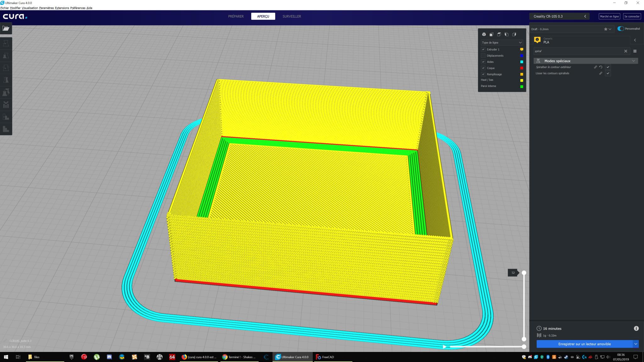Open the save destination dropdown arrow
Screen dimensions: 644x362
coord(636,344)
